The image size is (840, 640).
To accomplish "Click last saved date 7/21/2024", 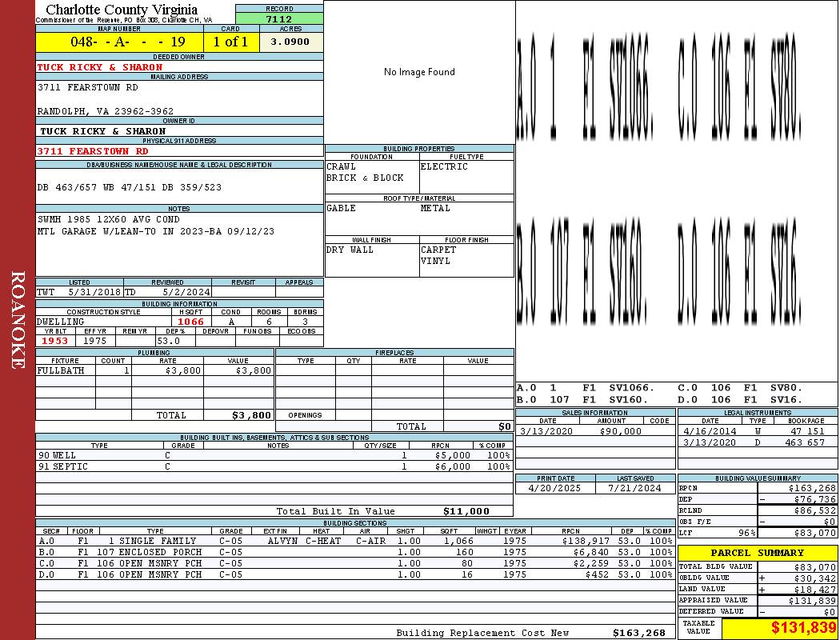I will [635, 489].
